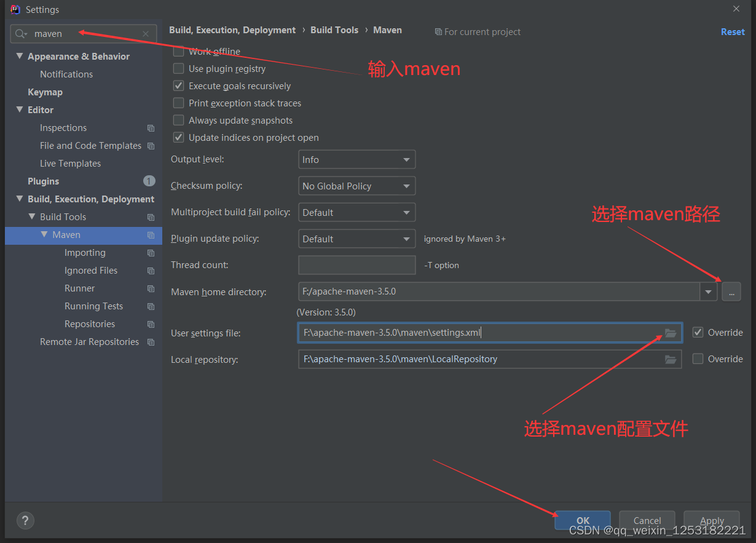Open the folder browser for Local repository
The height and width of the screenshot is (543, 756).
670,359
